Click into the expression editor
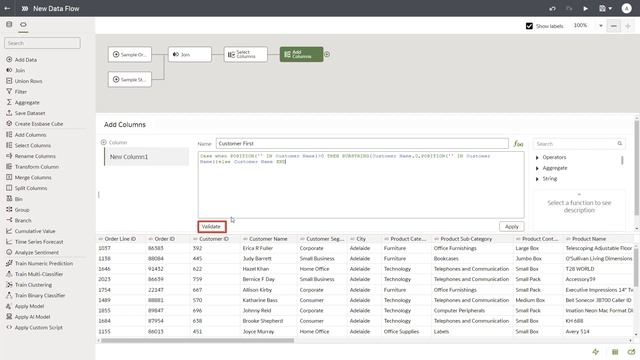The image size is (640, 360). [x=361, y=184]
